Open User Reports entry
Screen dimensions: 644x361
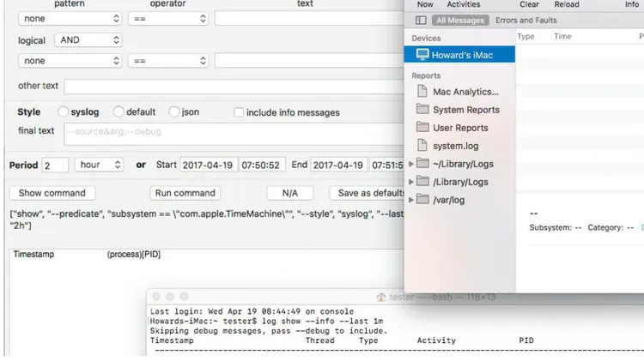459,128
